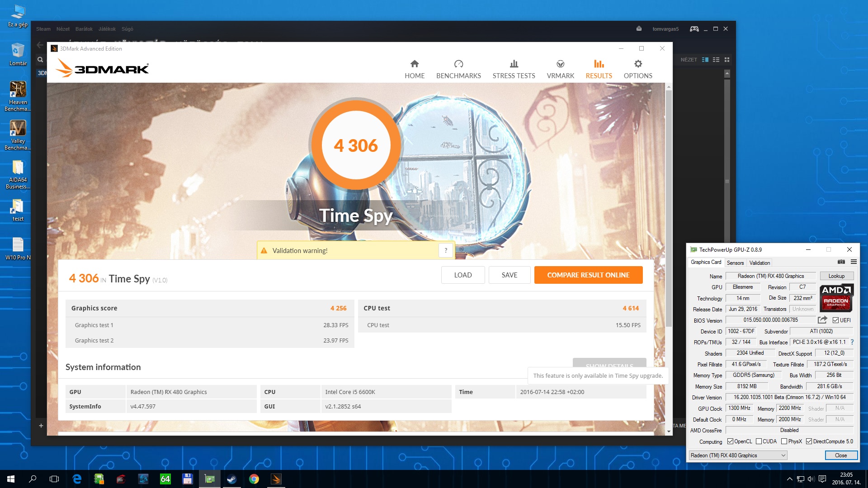Viewport: 868px width, 488px height.
Task: Open the BENCHMARKS section in 3DMark
Action: click(458, 69)
